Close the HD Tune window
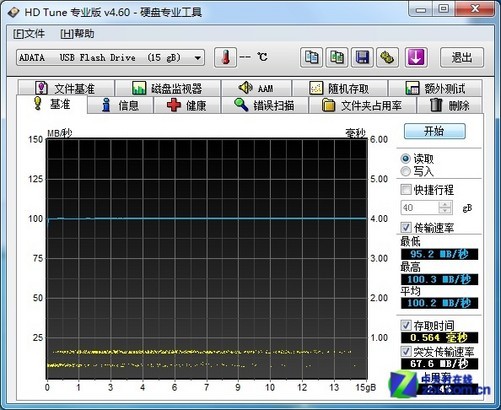501x410 pixels. [475, 9]
